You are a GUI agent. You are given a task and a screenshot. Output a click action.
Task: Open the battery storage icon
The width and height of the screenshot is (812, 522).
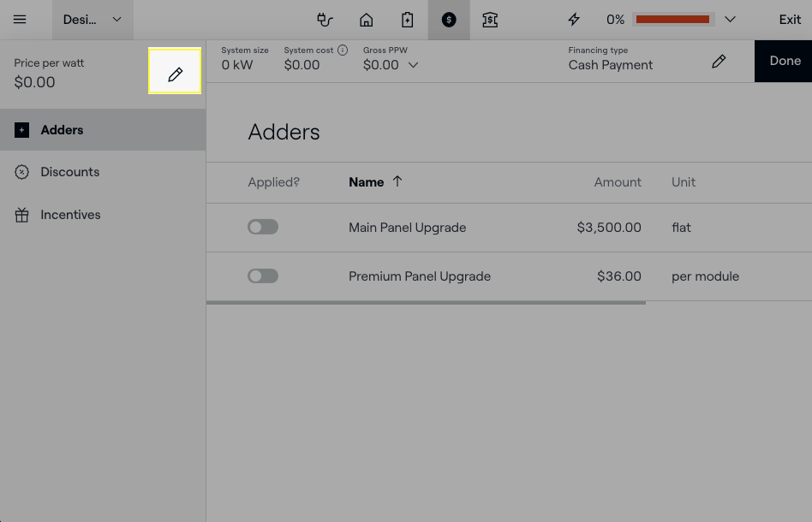408,20
